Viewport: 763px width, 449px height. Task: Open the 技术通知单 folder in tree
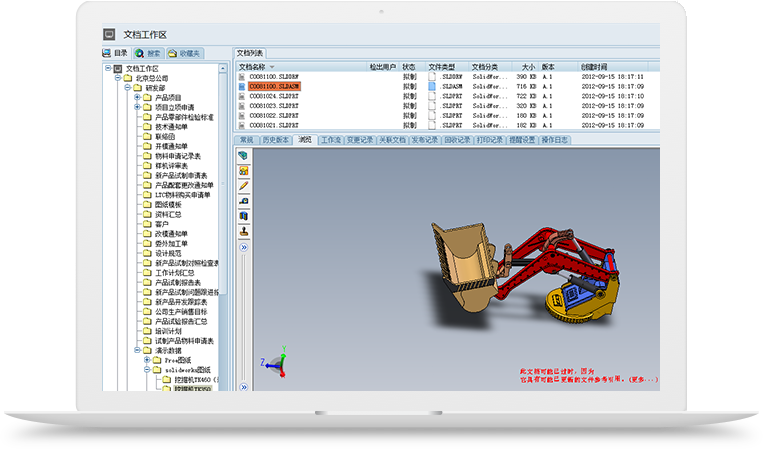[172, 127]
